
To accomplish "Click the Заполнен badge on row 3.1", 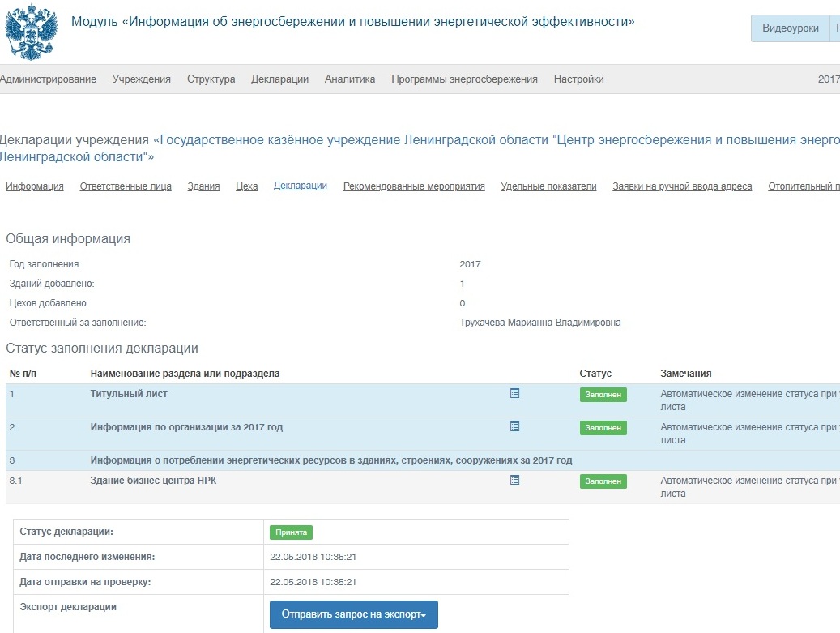I will point(603,481).
